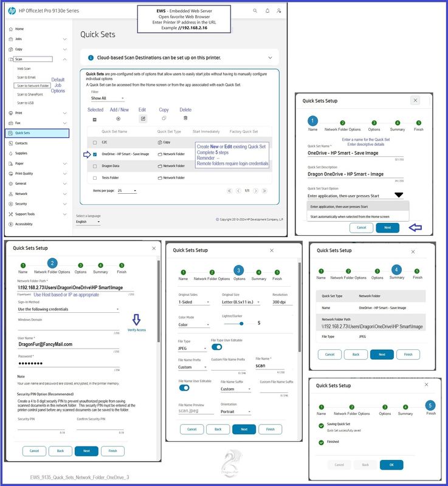Click the next page pagination icon
Viewport: 448px width, 486px height.
coord(256,191)
